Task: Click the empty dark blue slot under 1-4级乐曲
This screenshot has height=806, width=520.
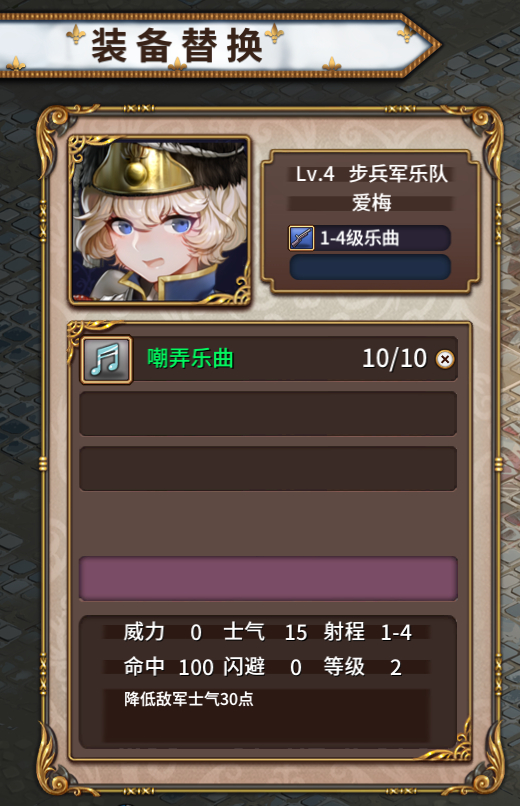Action: pos(370,267)
